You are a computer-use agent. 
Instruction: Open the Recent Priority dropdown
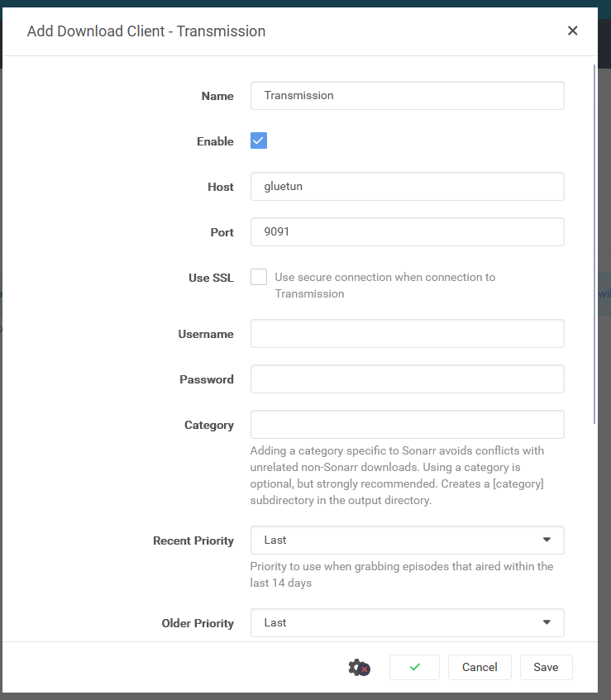[x=407, y=540]
